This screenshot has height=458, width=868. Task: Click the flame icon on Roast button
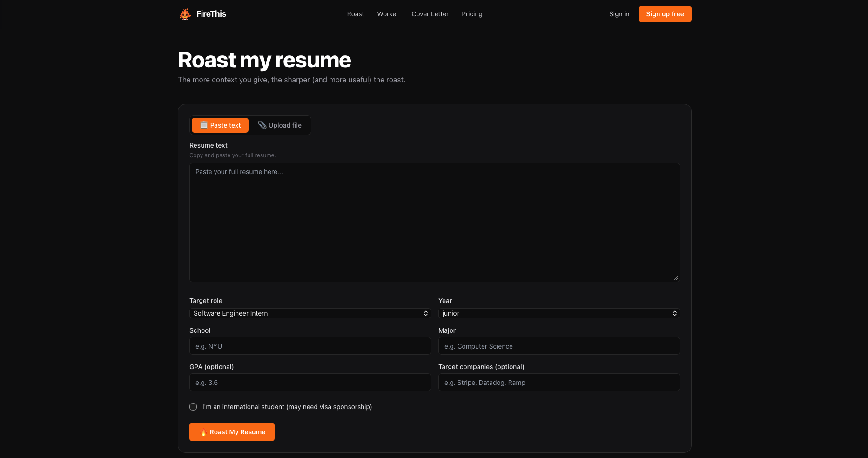[203, 432]
